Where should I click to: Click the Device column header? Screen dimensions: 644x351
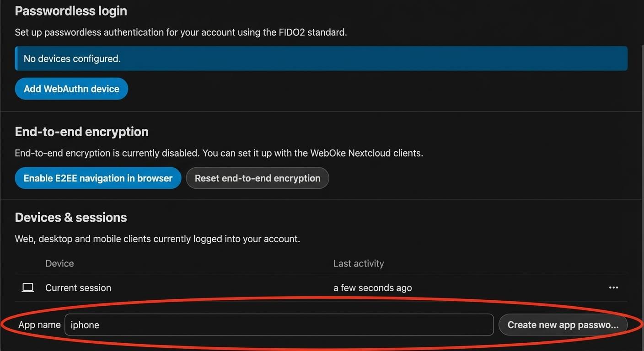pyautogui.click(x=59, y=264)
